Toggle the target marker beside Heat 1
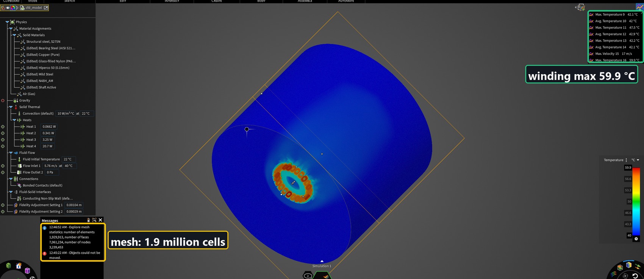This screenshot has width=644, height=279. 3,127
